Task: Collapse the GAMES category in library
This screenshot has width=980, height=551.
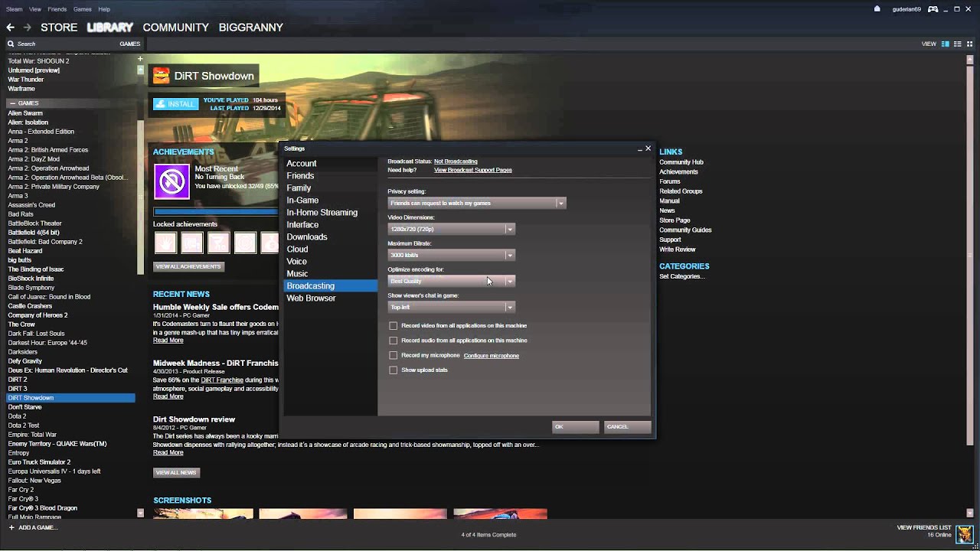Action: point(11,103)
